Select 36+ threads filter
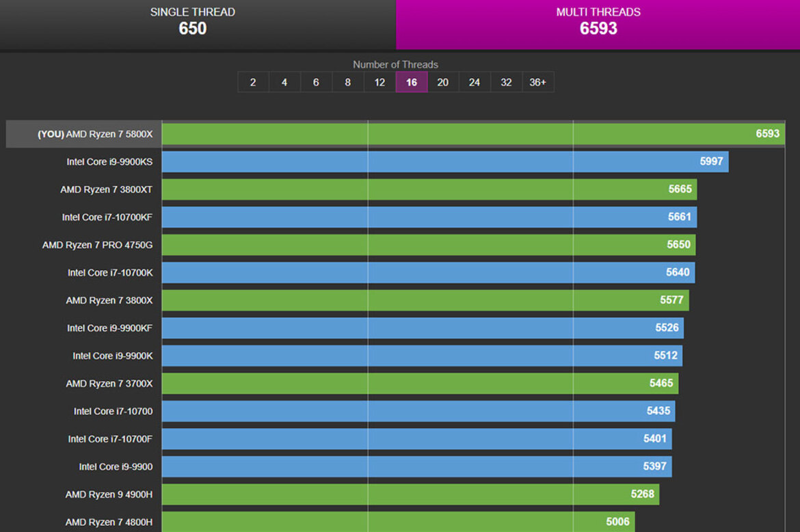Viewport: 800px width, 532px height. coord(537,82)
